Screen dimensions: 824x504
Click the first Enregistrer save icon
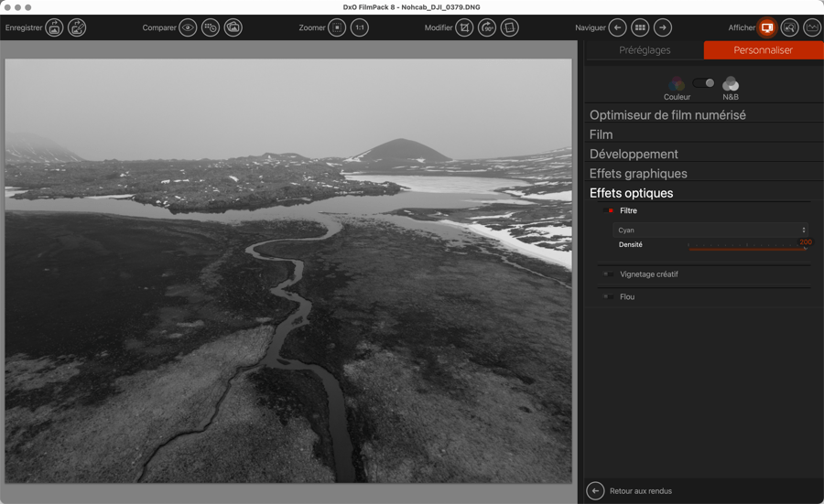[x=55, y=28]
